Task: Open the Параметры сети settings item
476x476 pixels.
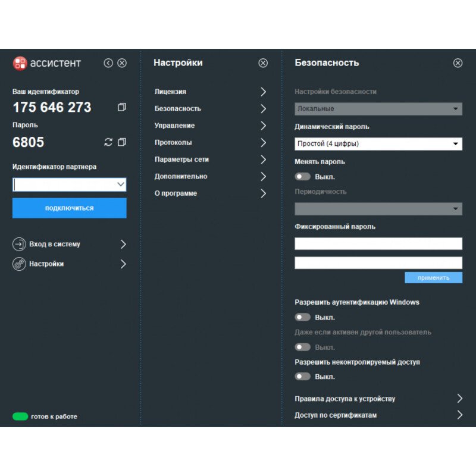Action: 210,159
